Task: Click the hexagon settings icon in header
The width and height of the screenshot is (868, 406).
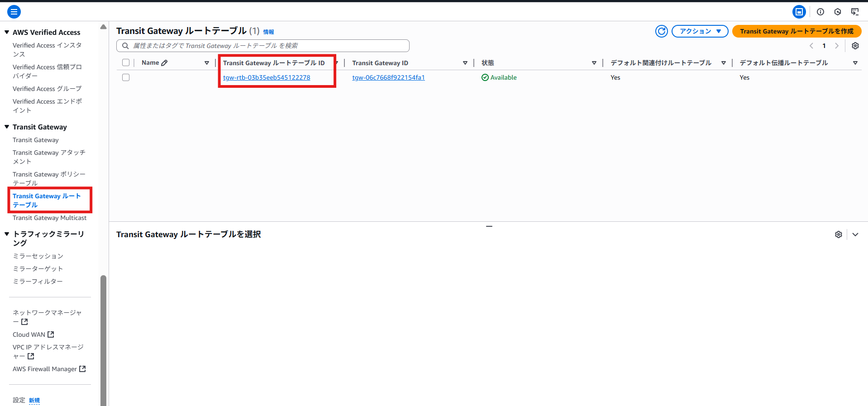Action: (838, 12)
